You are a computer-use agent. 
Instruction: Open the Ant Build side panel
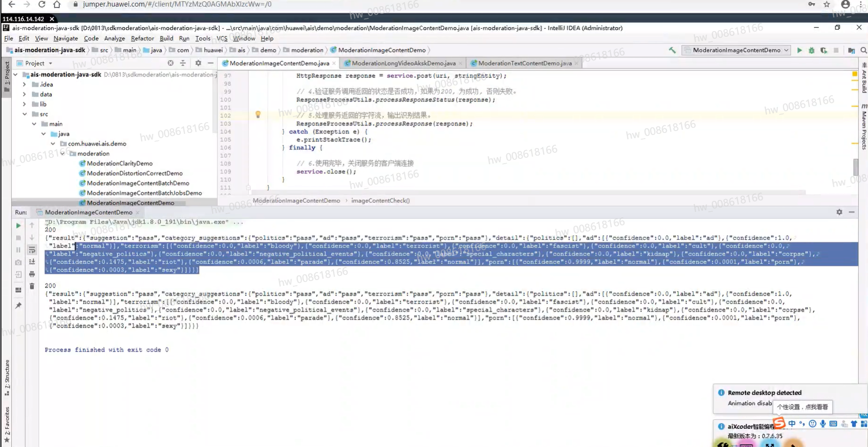point(864,77)
